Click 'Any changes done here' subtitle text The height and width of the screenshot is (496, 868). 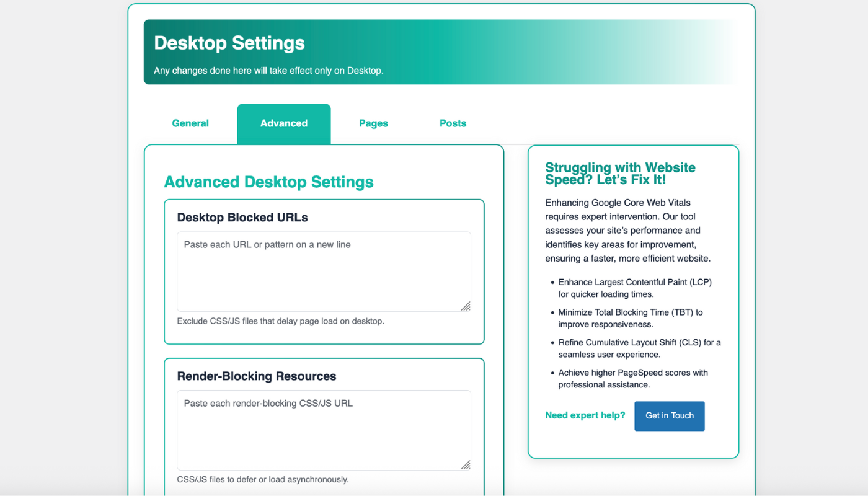[x=268, y=71]
